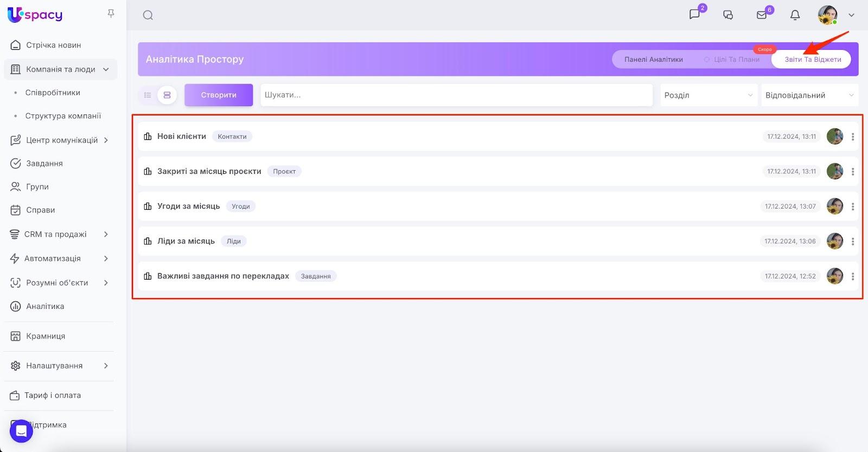
Task: Click the Крамниця store icon in sidebar
Action: pyautogui.click(x=16, y=336)
